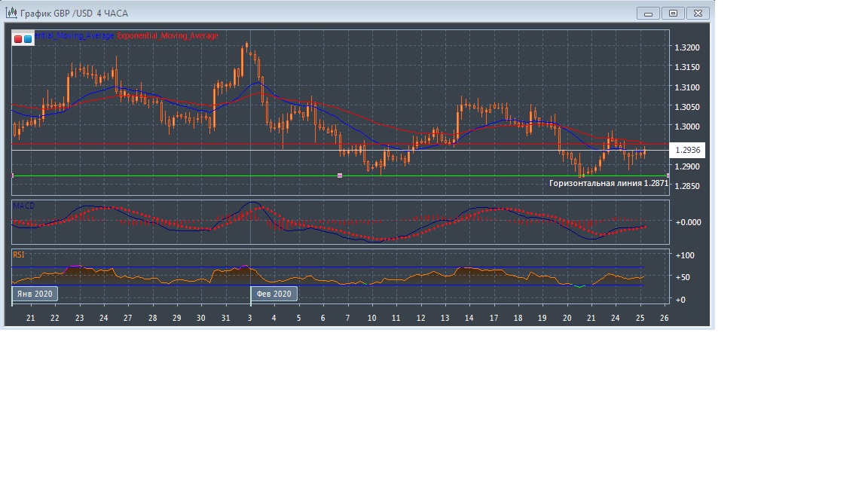Maximize the GBP/USD chart window

(x=674, y=13)
